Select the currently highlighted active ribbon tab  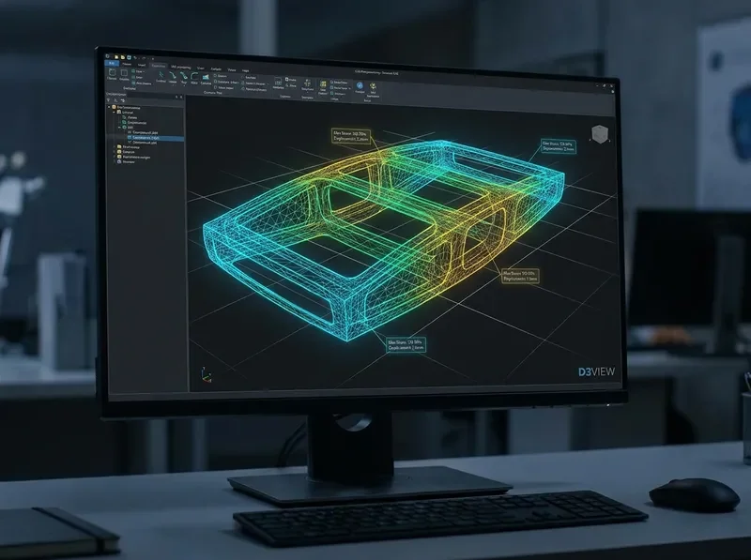[x=159, y=66]
